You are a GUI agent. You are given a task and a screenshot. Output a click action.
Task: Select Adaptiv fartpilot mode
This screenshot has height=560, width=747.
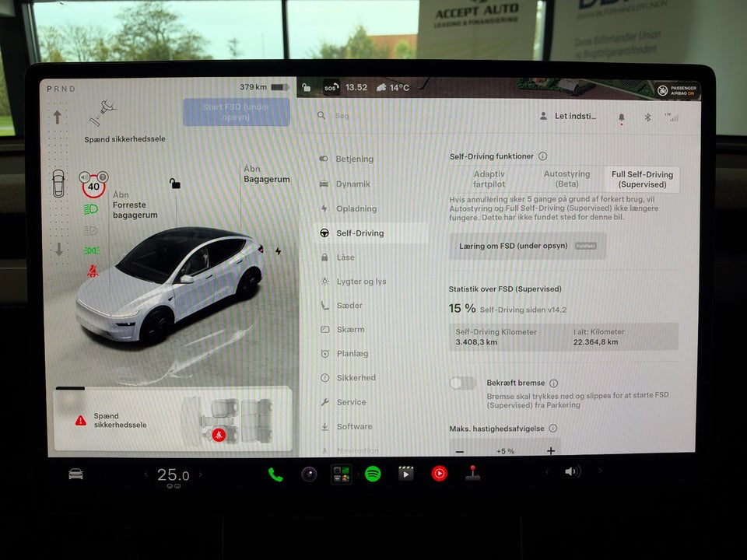click(x=489, y=179)
